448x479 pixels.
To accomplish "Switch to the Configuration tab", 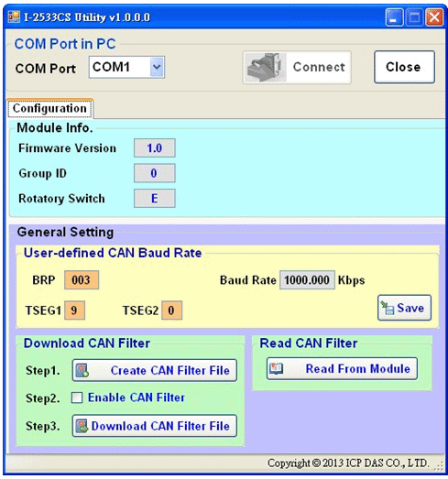I will pyautogui.click(x=50, y=108).
